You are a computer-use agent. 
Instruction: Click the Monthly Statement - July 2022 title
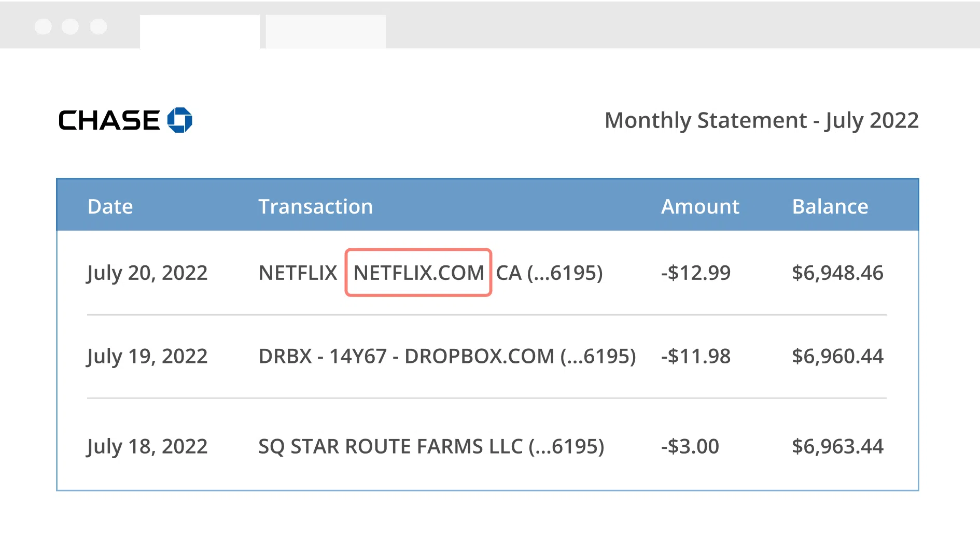[x=761, y=120]
